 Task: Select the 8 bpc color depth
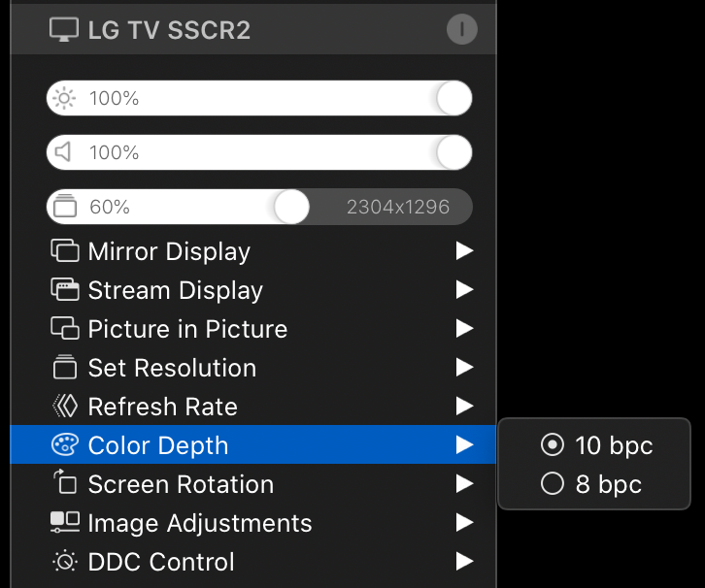553,483
